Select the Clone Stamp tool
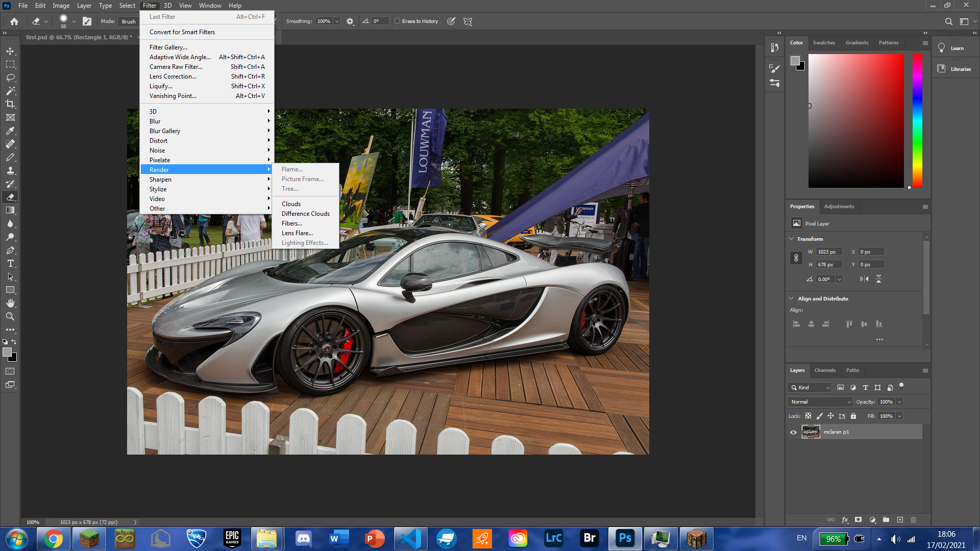The image size is (980, 551). point(10,170)
